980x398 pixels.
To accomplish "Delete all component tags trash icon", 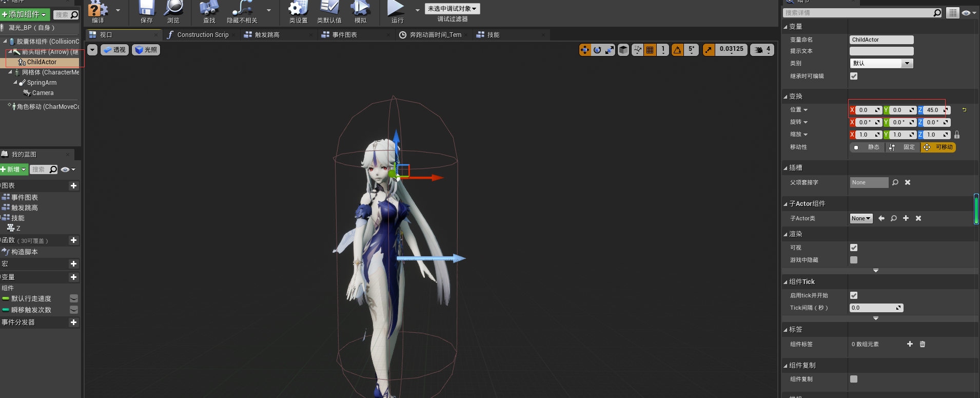I will [x=923, y=344].
